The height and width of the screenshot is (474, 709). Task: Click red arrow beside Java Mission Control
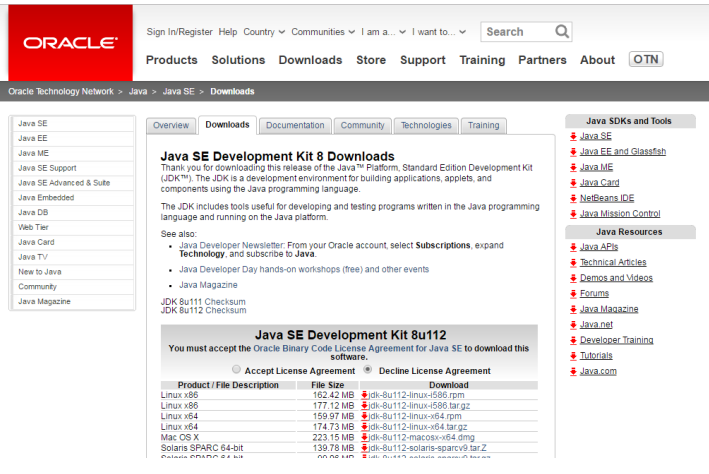[573, 213]
